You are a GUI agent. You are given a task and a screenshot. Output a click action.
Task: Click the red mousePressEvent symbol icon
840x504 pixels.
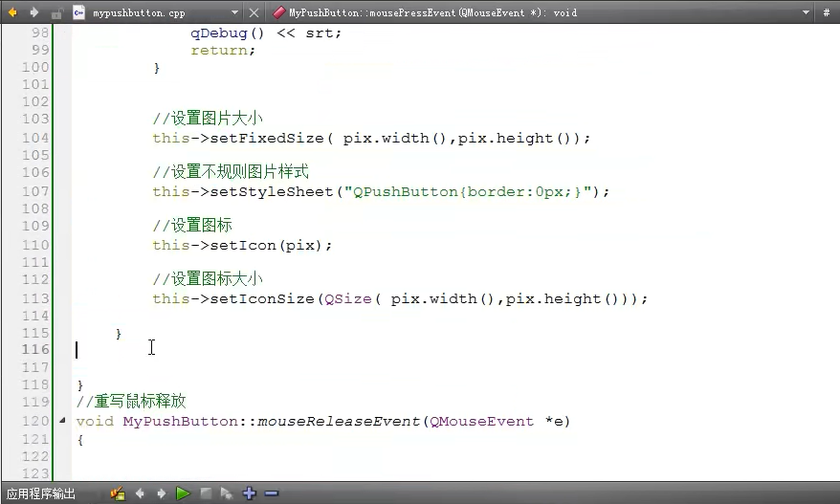pyautogui.click(x=278, y=12)
